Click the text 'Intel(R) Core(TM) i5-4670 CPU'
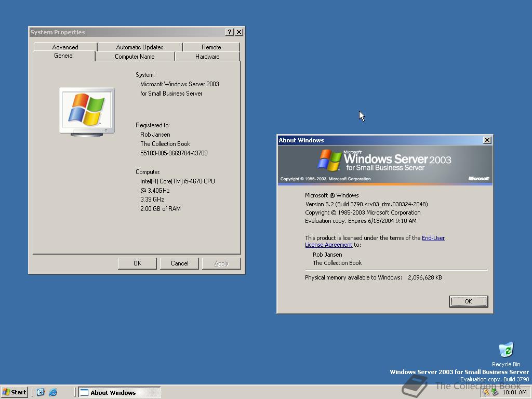This screenshot has width=532, height=399. tap(178, 181)
